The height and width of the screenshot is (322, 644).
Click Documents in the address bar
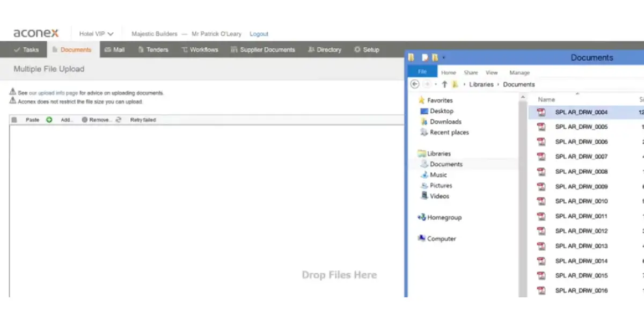pos(519,84)
